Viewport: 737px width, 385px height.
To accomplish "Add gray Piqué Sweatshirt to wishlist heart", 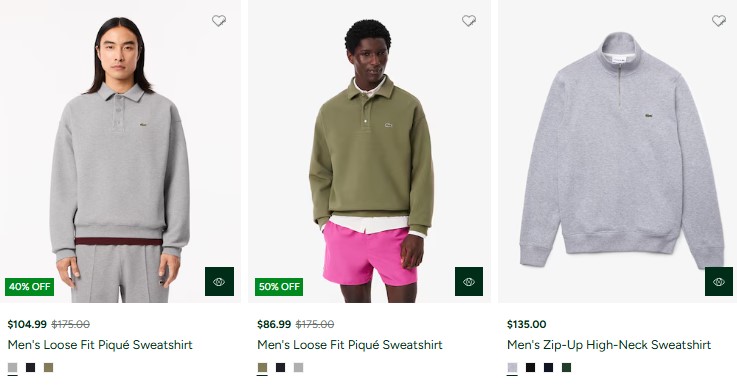I will 219,21.
